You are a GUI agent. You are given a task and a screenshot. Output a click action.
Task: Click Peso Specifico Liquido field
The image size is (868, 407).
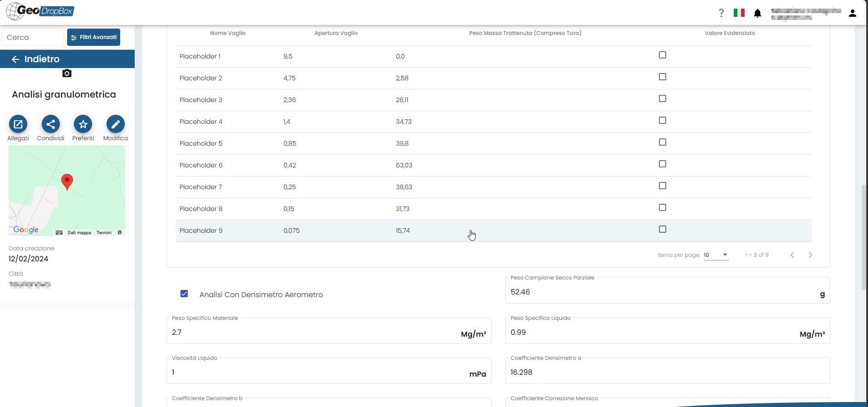(668, 331)
